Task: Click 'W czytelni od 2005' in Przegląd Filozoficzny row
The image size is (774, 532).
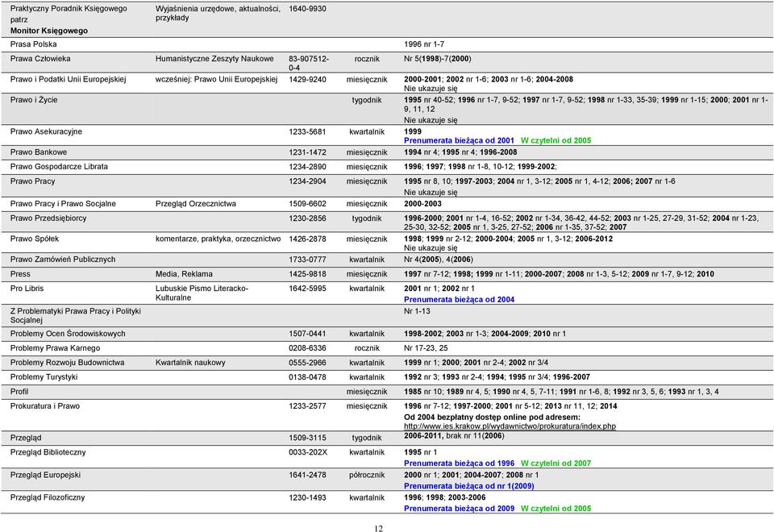Action: click(556, 509)
